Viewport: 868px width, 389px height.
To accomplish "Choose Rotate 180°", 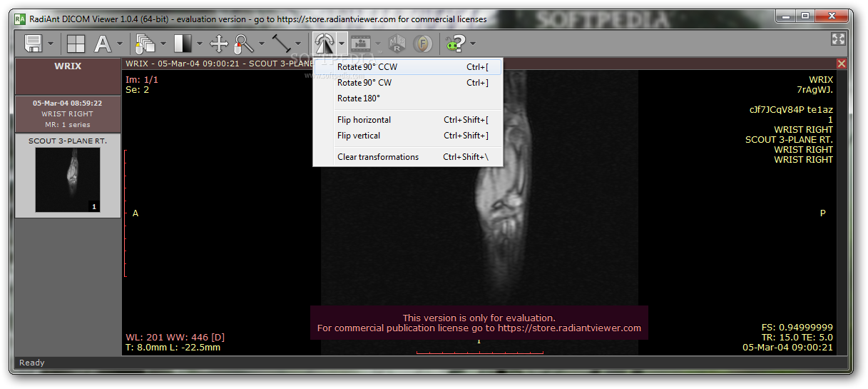I will (x=408, y=98).
